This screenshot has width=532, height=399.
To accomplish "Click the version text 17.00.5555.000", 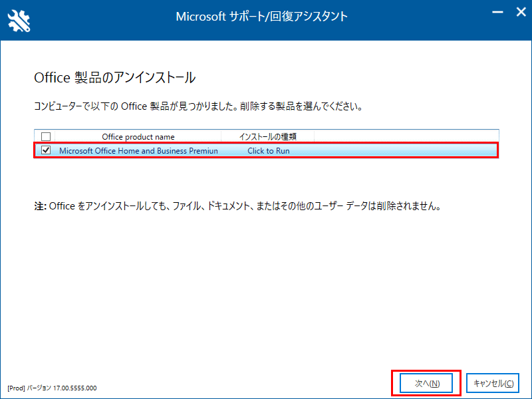I will click(x=74, y=388).
